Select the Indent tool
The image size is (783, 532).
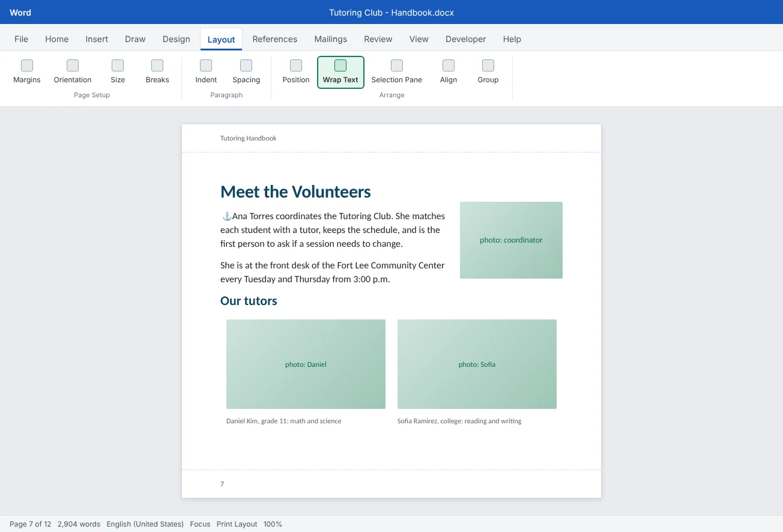[x=206, y=72]
